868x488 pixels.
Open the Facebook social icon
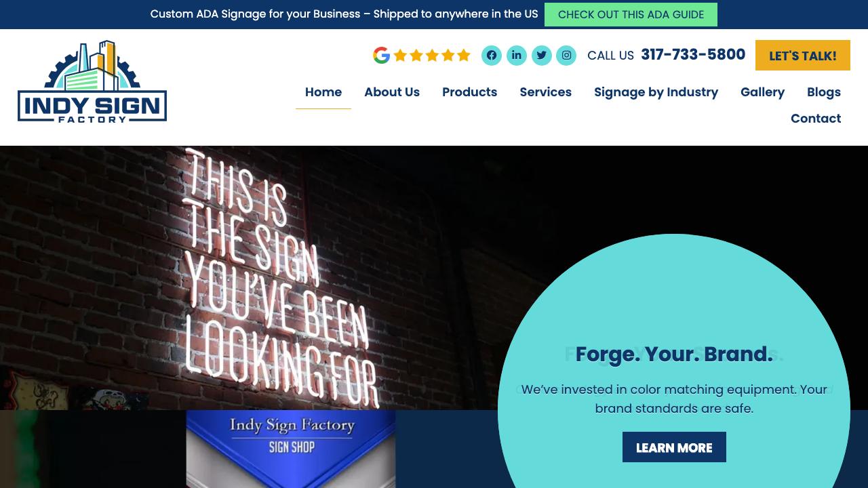tap(492, 56)
